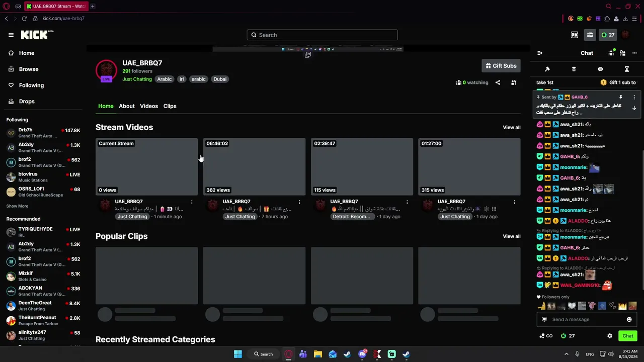This screenshot has width=644, height=362.
Task: Click the Dubai tag
Action: tap(220, 79)
